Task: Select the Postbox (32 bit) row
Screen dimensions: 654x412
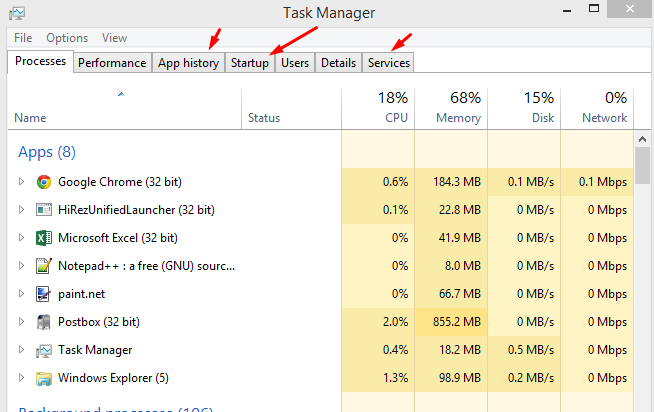Action: tap(320, 322)
